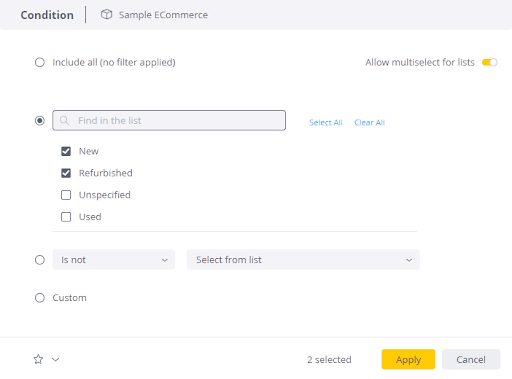Select the Custom radio button
This screenshot has width=512, height=379.
(40, 298)
